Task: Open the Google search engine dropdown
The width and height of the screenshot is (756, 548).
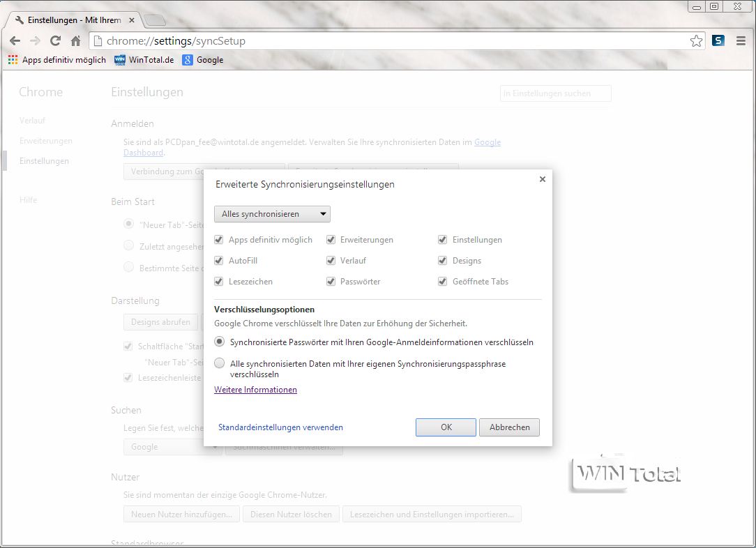Action: [x=172, y=447]
